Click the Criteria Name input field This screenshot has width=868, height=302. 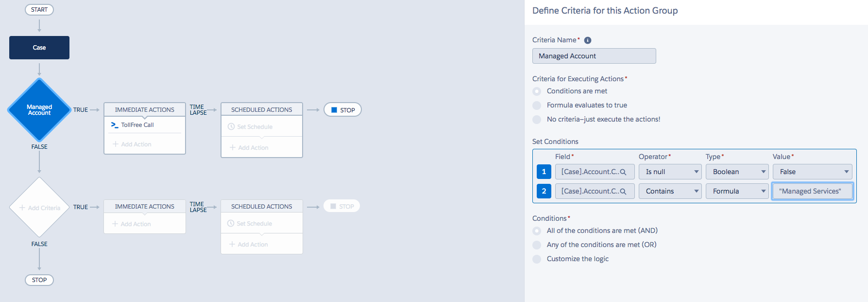pos(594,56)
